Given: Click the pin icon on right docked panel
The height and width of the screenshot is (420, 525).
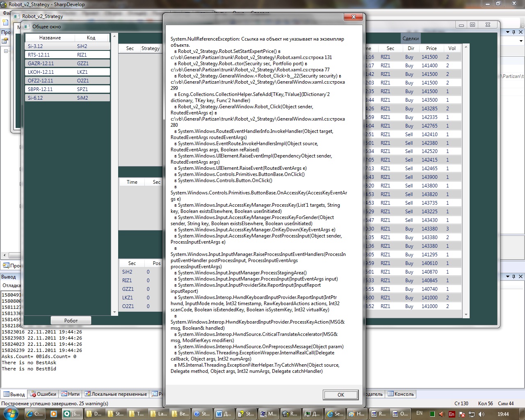Looking at the screenshot, I should [x=514, y=32].
